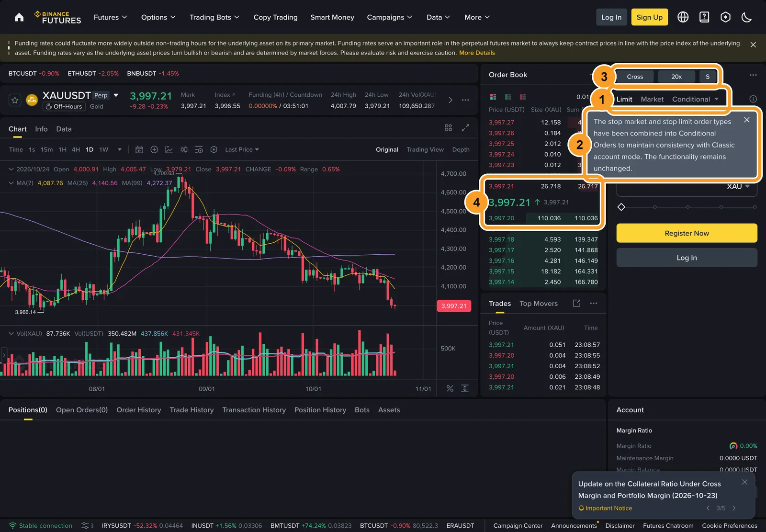Open the Last Price dropdown
The image size is (766, 532).
[242, 149]
